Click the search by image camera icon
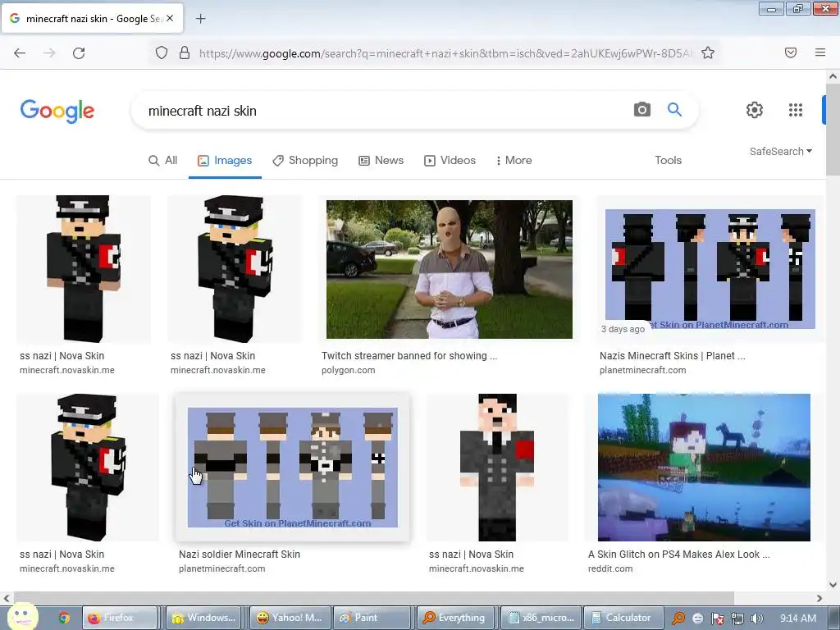 click(x=641, y=110)
